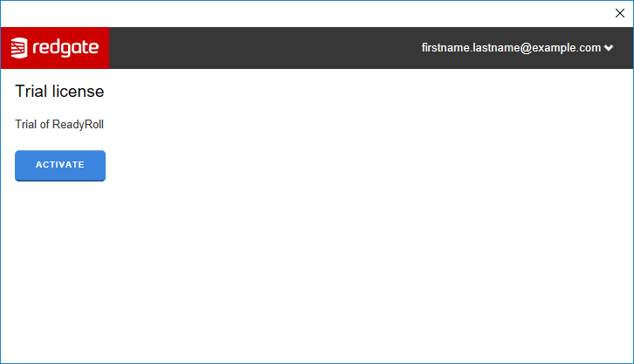The width and height of the screenshot is (634, 364).
Task: Click the example.com part of the email
Action: (x=566, y=48)
